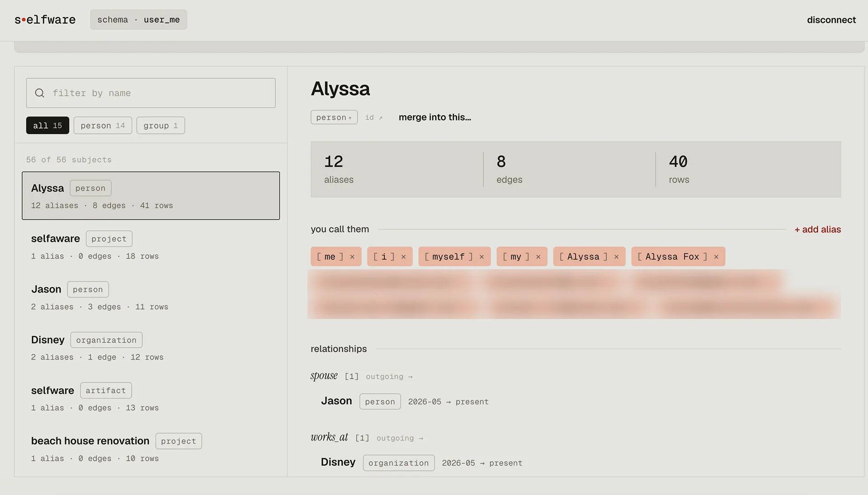Remove the 'i' alias with its x
The height and width of the screenshot is (495, 868).
(x=403, y=257)
